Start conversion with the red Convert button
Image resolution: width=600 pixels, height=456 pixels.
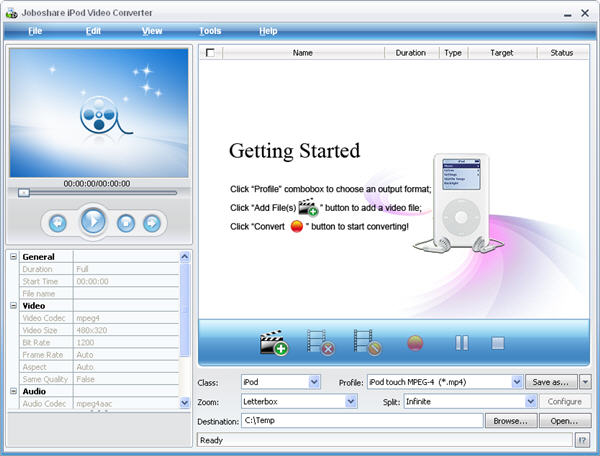click(415, 343)
